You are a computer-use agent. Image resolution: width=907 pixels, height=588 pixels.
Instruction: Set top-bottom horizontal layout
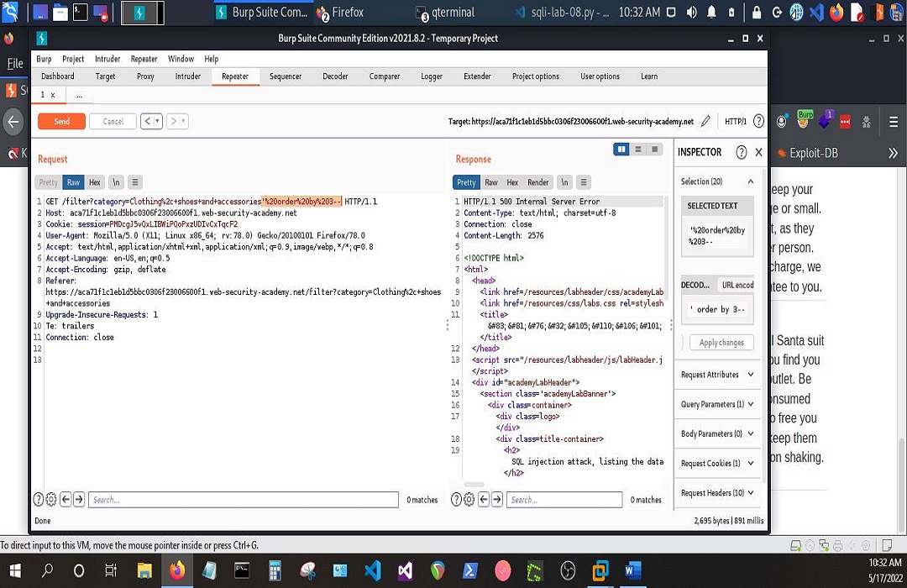[638, 150]
